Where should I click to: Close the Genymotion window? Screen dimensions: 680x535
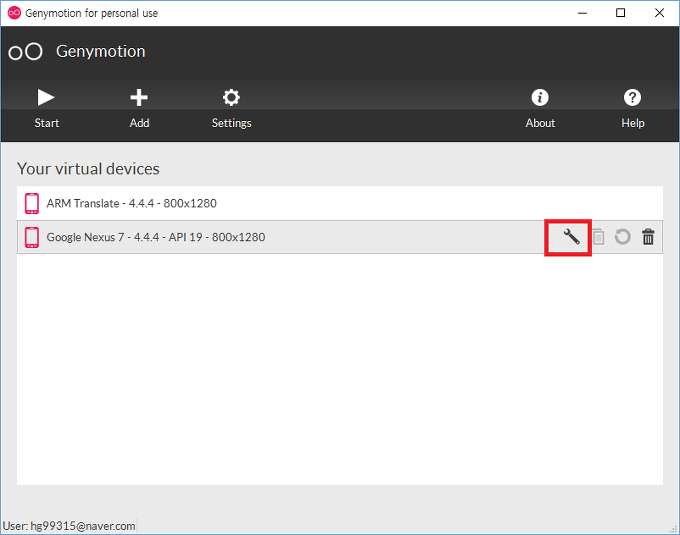[659, 13]
